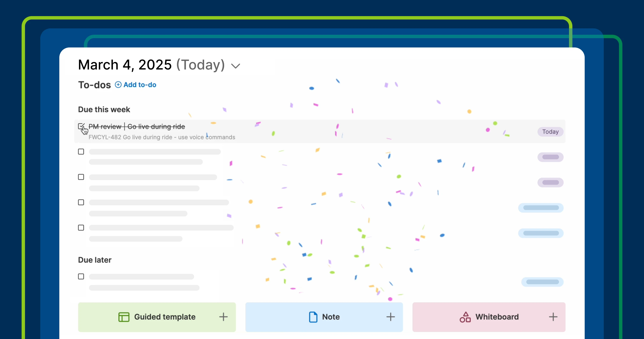Create a new Whiteboard

[497, 317]
